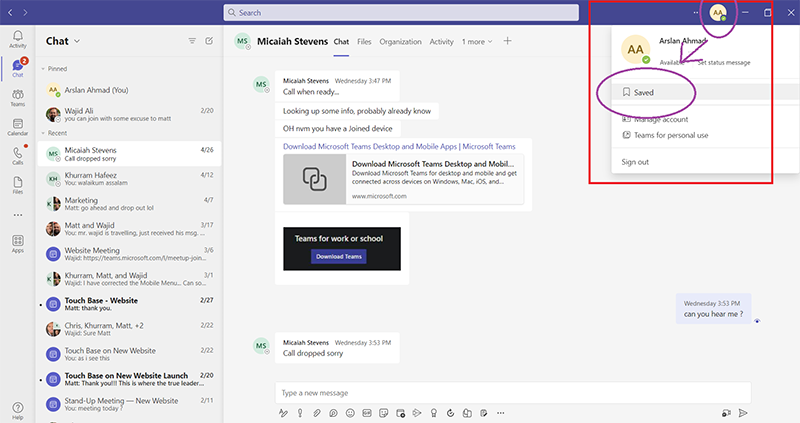Screen dimensions: 800x423
Task: Open the Activity feed in sidebar
Action: (x=18, y=38)
